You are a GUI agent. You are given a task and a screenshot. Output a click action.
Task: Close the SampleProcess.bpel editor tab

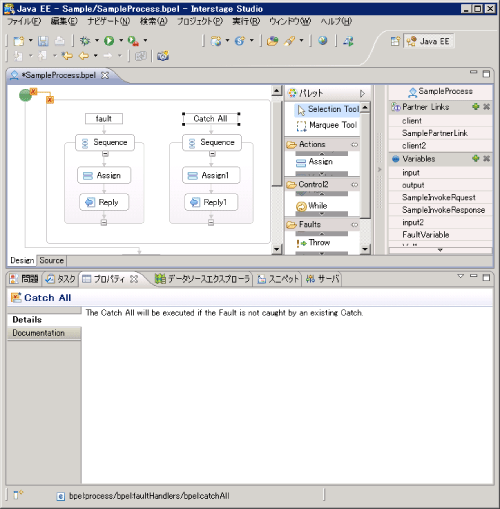(x=105, y=75)
